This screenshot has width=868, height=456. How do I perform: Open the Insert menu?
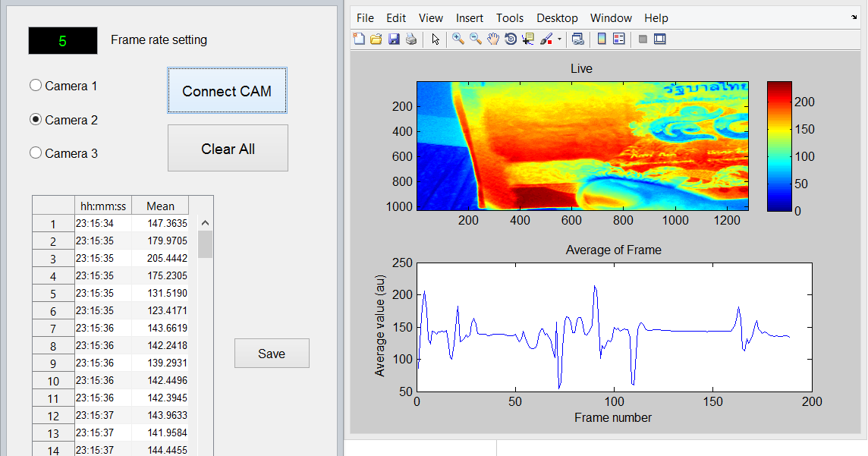[x=469, y=17]
